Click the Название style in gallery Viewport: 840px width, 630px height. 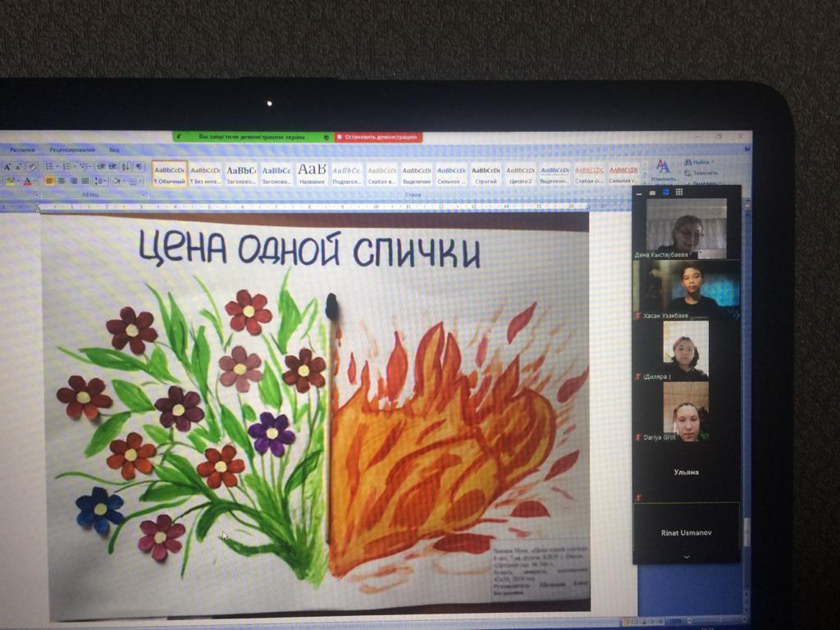click(x=312, y=173)
